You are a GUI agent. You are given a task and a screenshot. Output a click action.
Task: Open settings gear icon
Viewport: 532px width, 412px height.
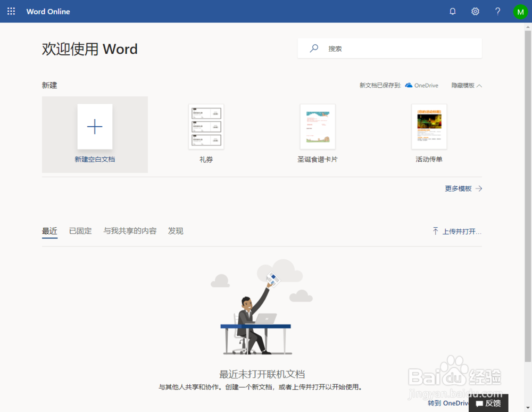tap(475, 11)
